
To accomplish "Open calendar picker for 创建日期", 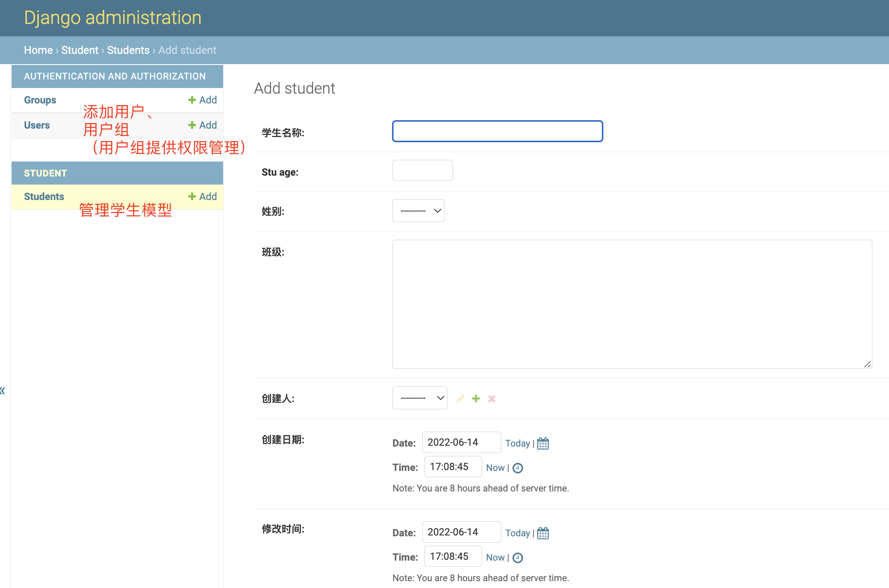I will (543, 443).
